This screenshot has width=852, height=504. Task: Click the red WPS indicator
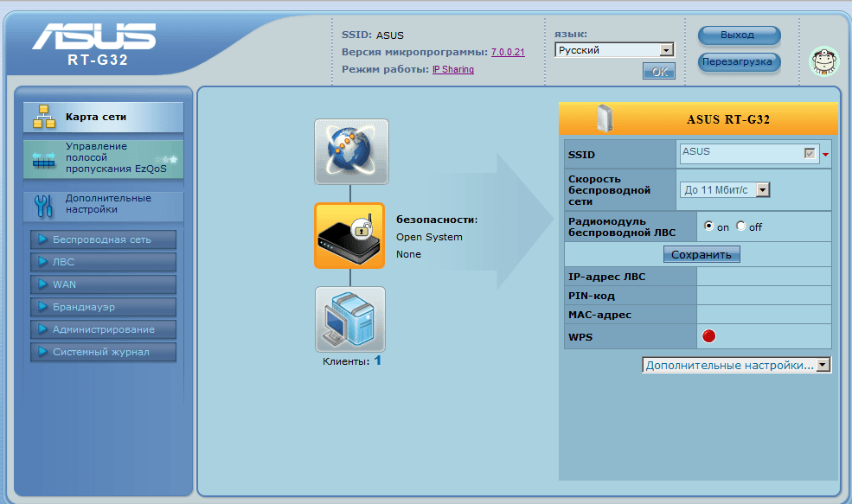[708, 336]
